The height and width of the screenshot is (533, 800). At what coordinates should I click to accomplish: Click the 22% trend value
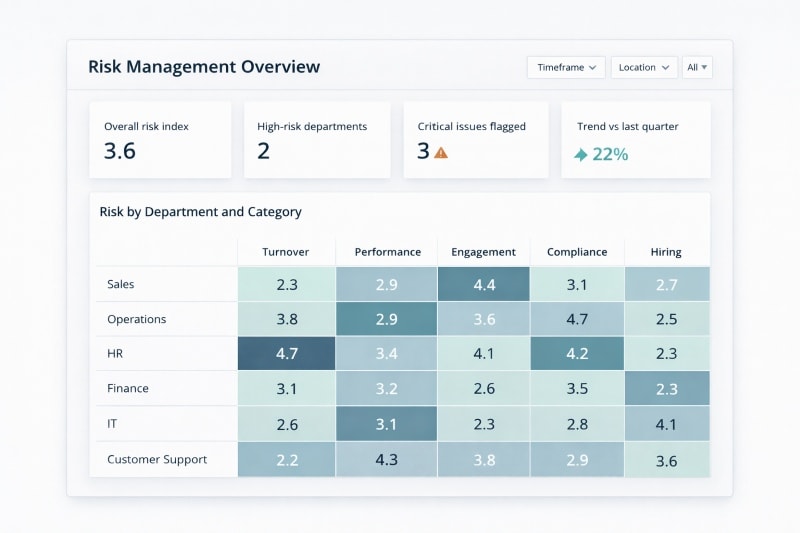pos(610,154)
